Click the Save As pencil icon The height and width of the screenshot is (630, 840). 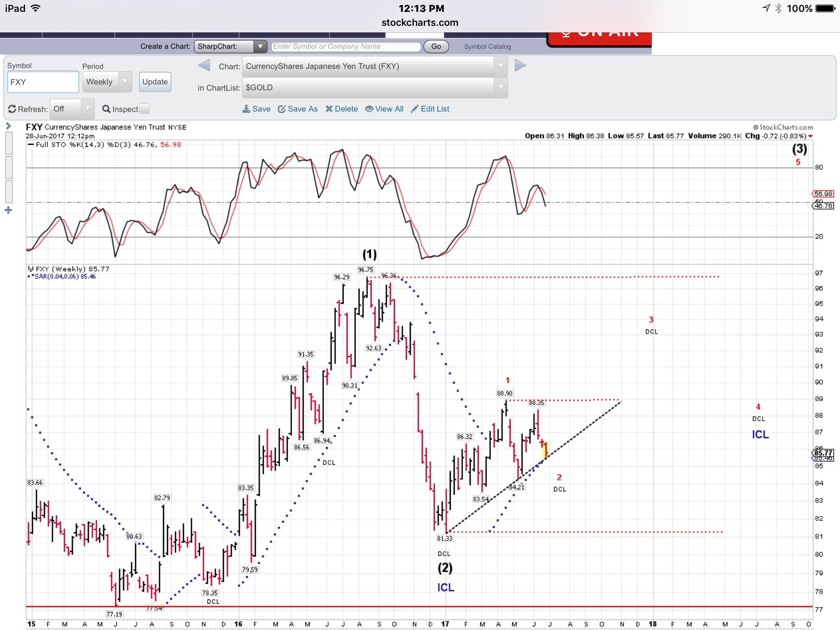282,109
